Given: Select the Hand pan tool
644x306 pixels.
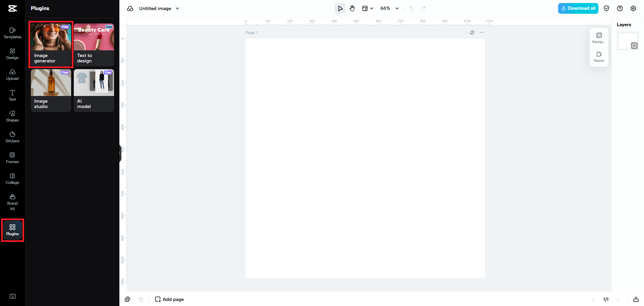Looking at the screenshot, I should 352,8.
